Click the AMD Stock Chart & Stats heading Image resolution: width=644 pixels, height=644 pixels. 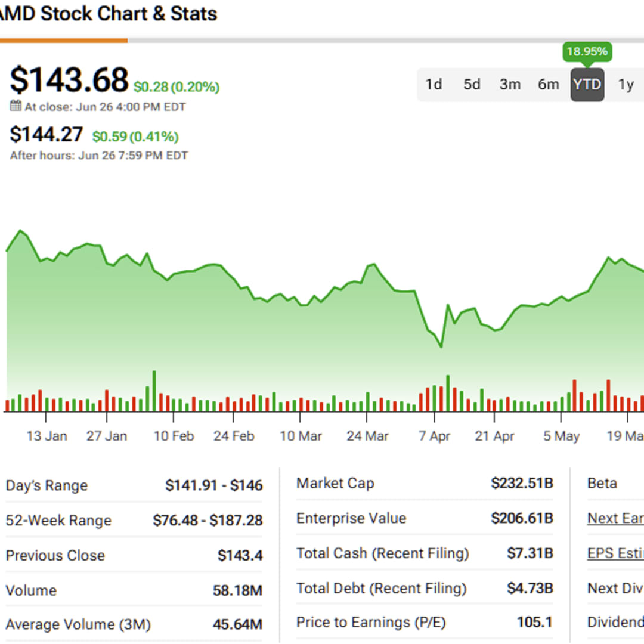click(109, 14)
